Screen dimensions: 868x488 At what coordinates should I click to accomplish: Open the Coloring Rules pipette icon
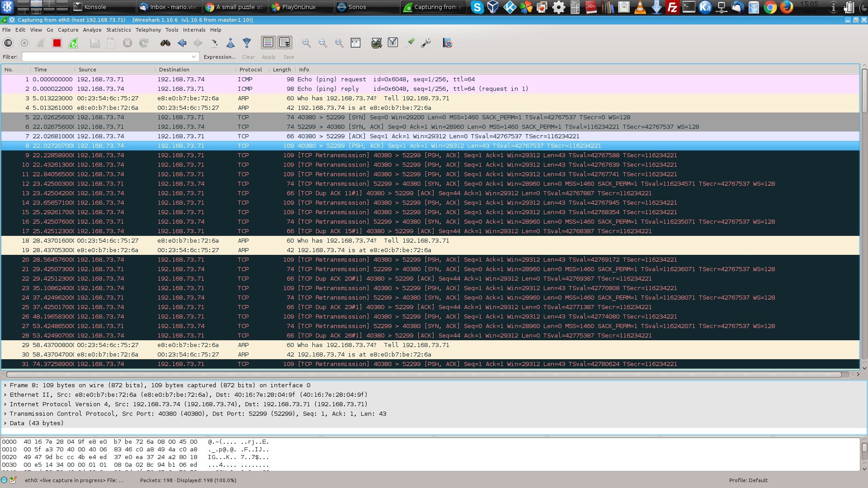pos(410,43)
